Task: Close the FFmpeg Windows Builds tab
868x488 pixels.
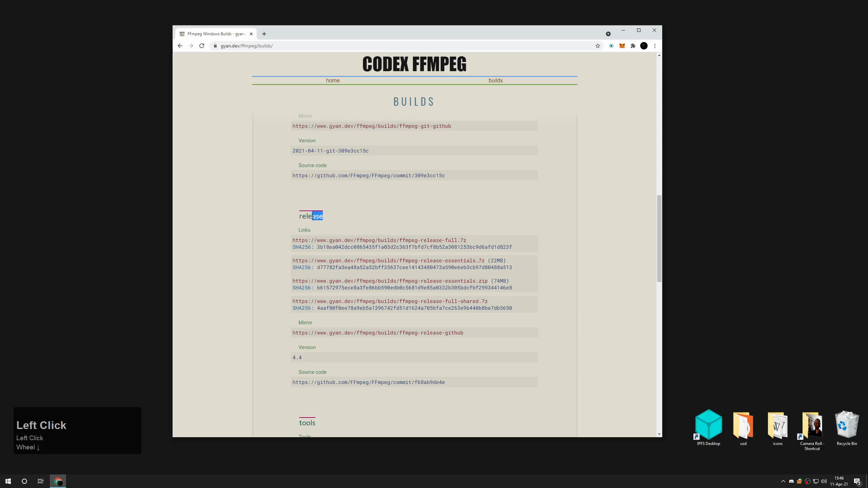Action: coord(251,34)
